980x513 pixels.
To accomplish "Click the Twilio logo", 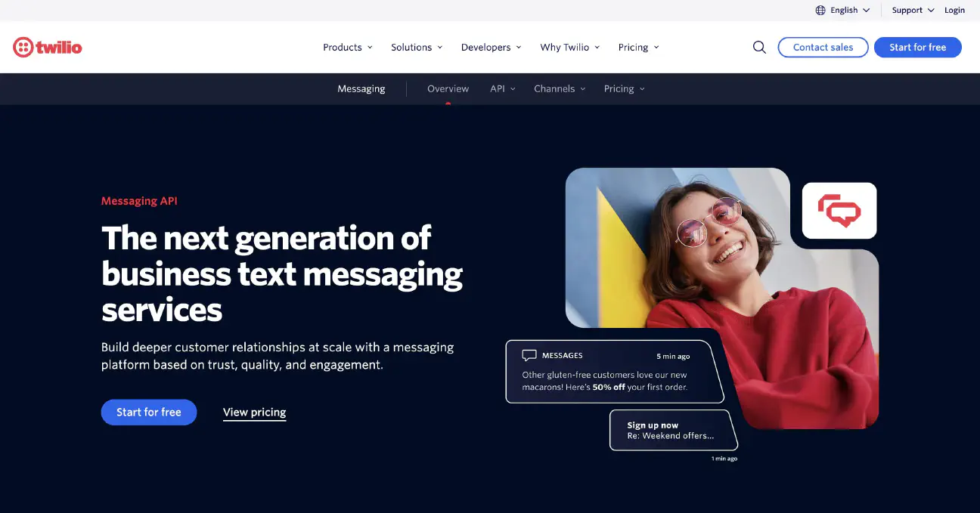I will (48, 48).
